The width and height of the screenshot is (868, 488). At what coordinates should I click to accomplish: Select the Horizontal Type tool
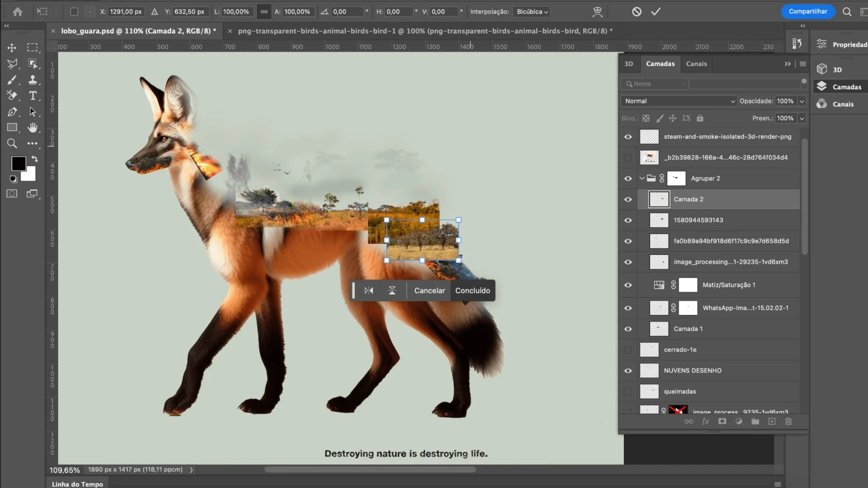coord(33,96)
